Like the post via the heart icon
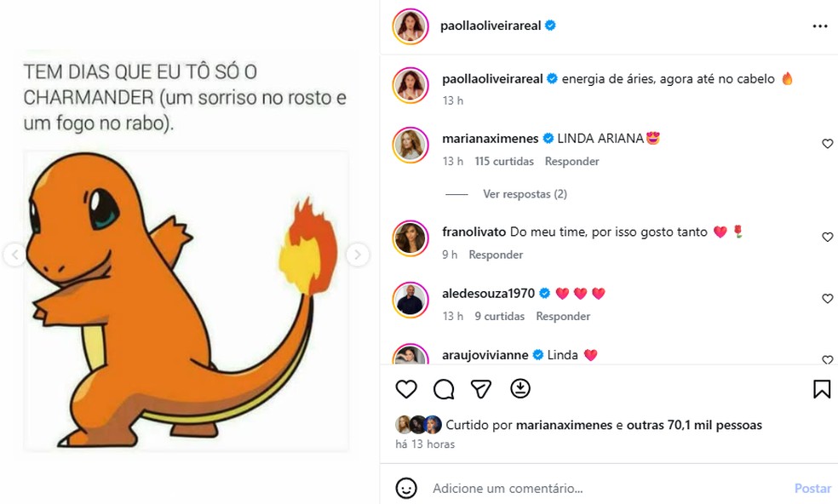 406,389
